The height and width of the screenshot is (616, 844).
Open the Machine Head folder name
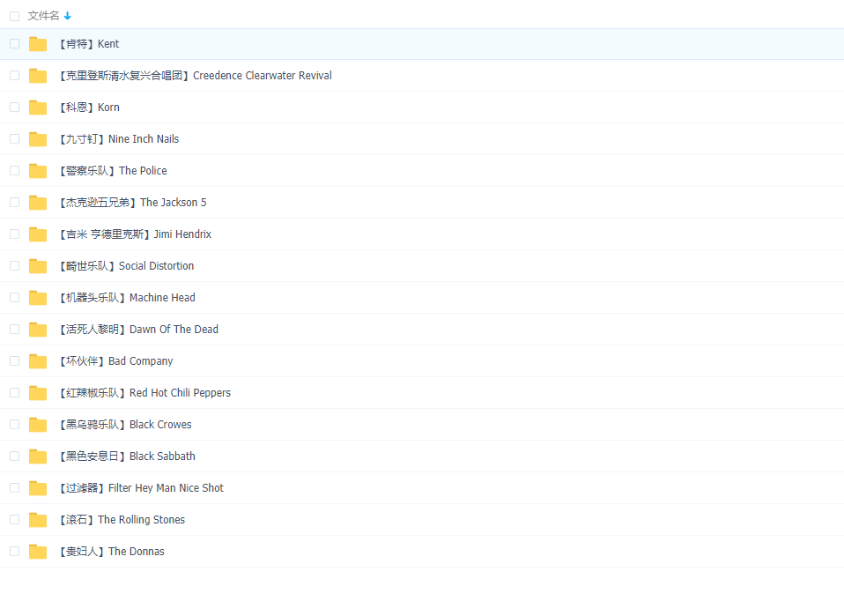(x=127, y=299)
